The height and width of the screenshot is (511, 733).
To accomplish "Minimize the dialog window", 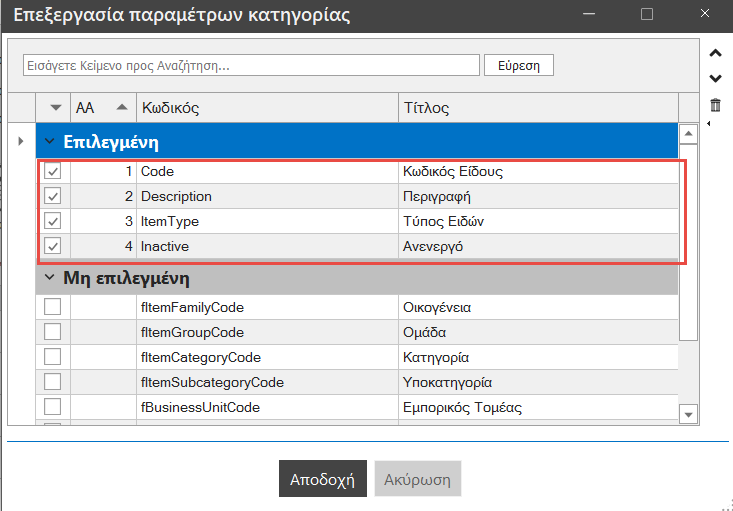I will point(589,14).
